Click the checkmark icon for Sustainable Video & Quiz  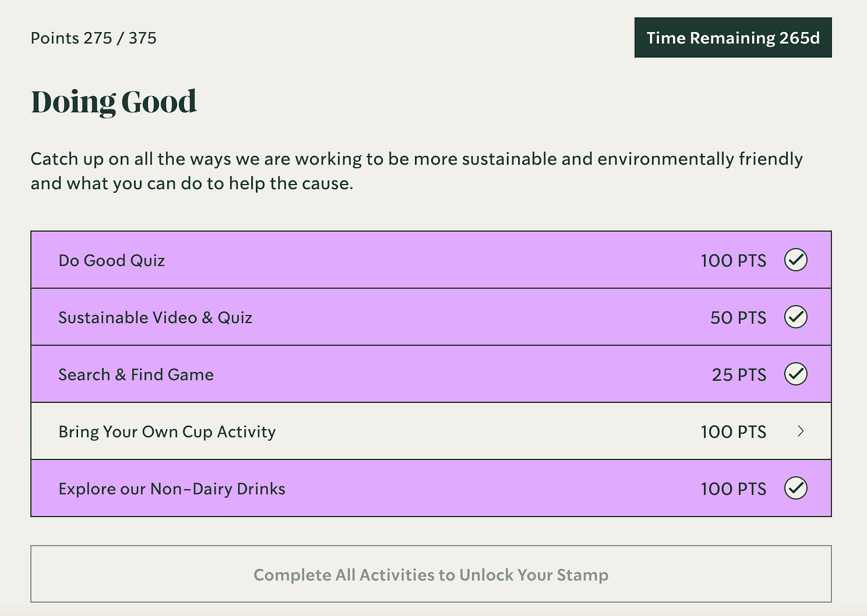[796, 317]
